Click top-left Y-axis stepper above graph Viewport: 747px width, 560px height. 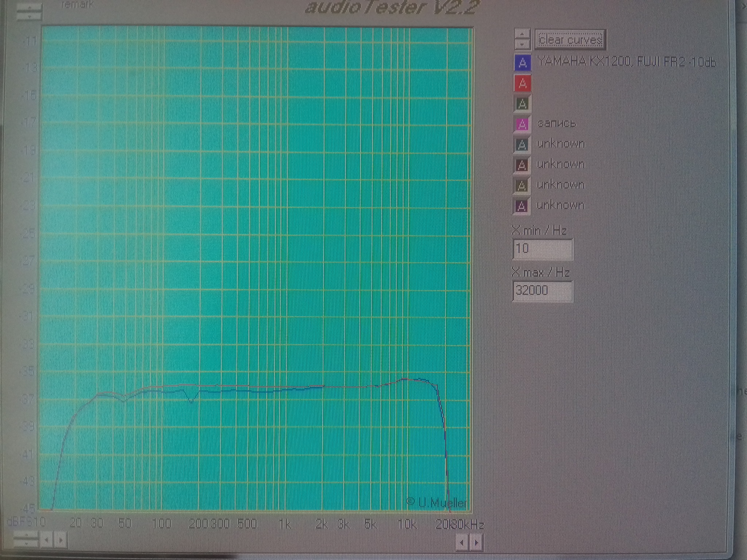pos(29,12)
